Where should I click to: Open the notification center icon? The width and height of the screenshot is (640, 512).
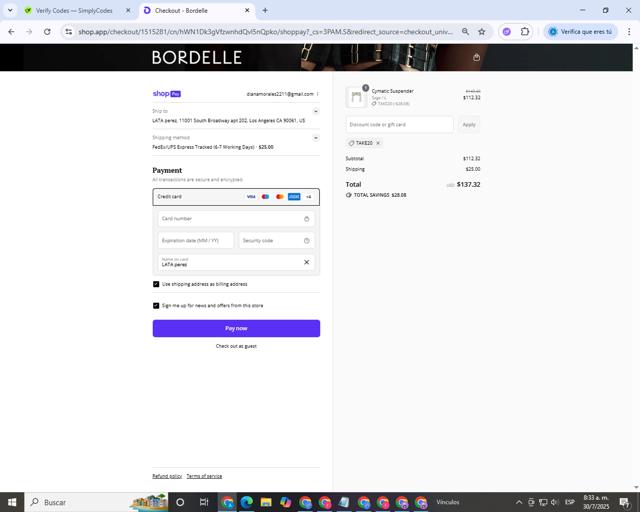624,502
